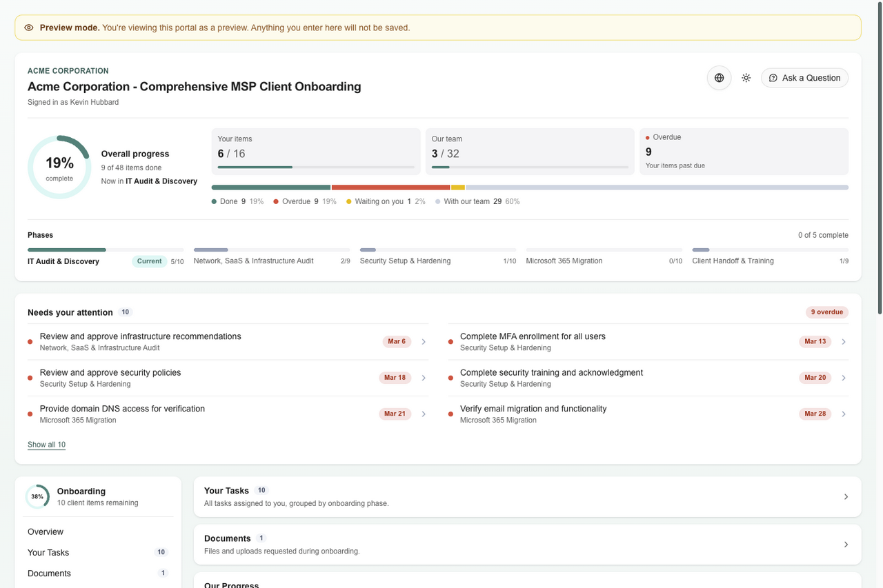Click the Done 9 legend dot
The width and height of the screenshot is (883, 588).
215,202
